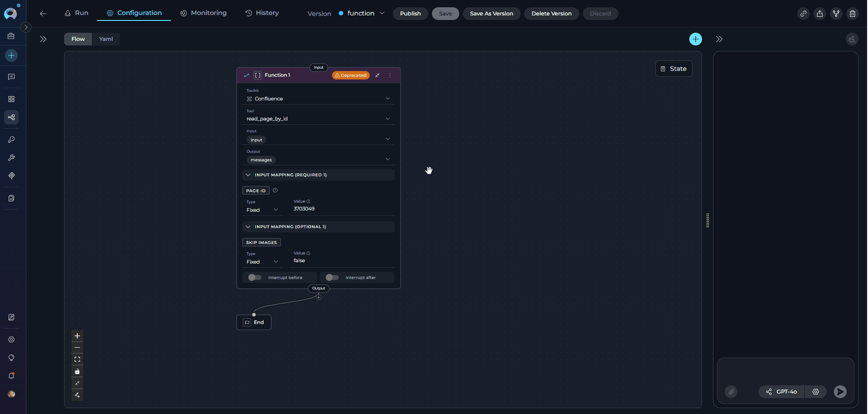Viewport: 868px width, 414px height.
Task: Switch to the Yaml view tab
Action: [x=105, y=39]
